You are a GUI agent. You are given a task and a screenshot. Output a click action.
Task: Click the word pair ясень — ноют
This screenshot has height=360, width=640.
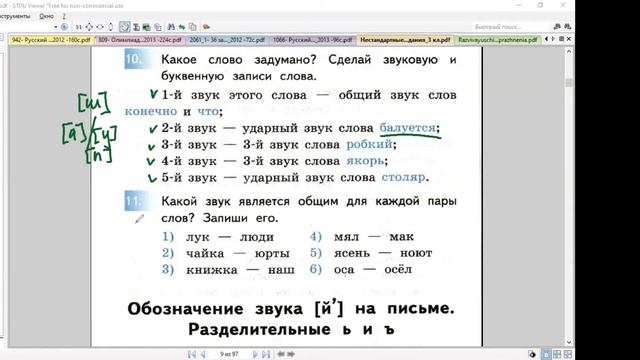click(x=383, y=253)
